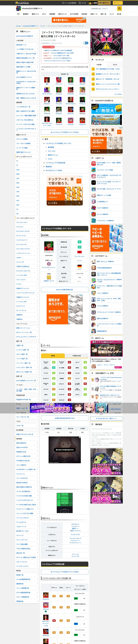Click みんなの選手評価を見る button
This screenshot has height=644, width=138.
click(65, 289)
